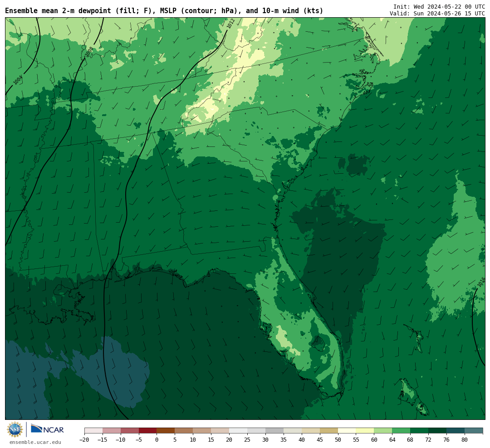Pick the colorbar swatch between -15 and -10

click(112, 431)
